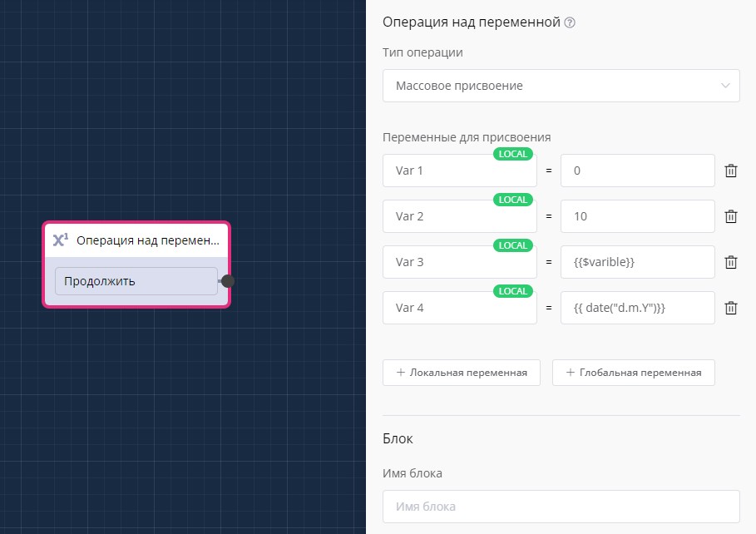Expand dropdown using the chevron arrow
756x534 pixels.
point(725,86)
